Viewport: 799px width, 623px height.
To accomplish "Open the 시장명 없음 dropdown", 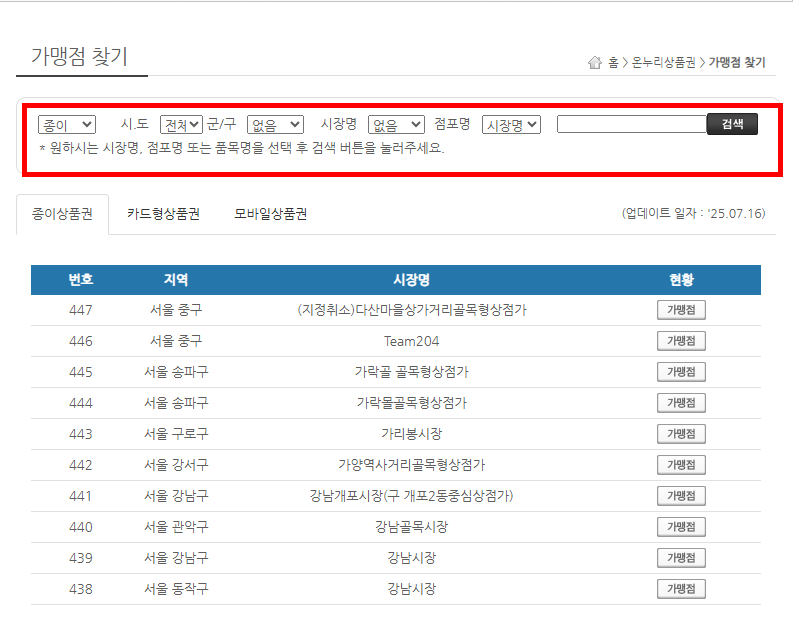I will (x=396, y=125).
